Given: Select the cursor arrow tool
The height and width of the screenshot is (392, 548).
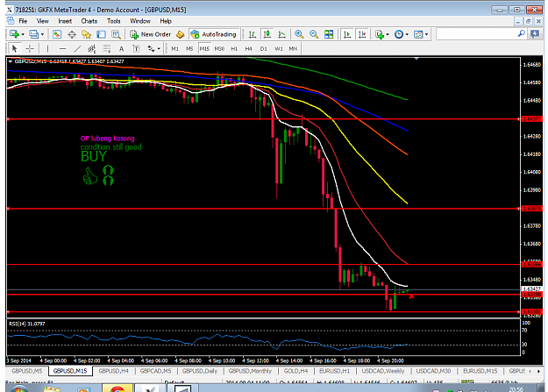Looking at the screenshot, I should point(14,48).
